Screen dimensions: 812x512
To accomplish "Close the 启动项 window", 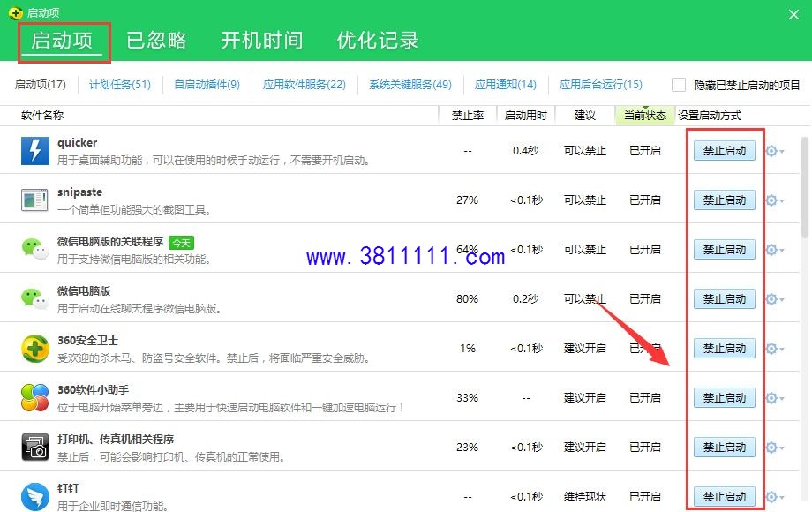I will [793, 14].
